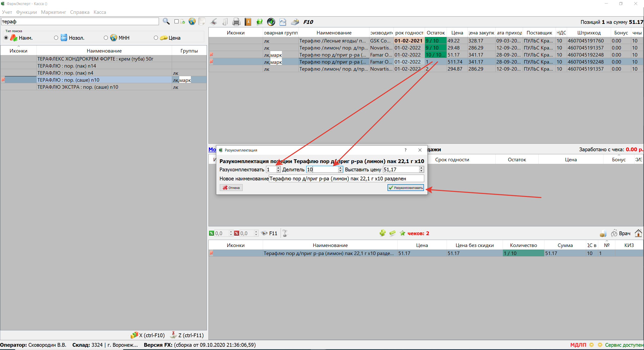Click the magnifier search icon
The width and height of the screenshot is (644, 350).
point(166,22)
